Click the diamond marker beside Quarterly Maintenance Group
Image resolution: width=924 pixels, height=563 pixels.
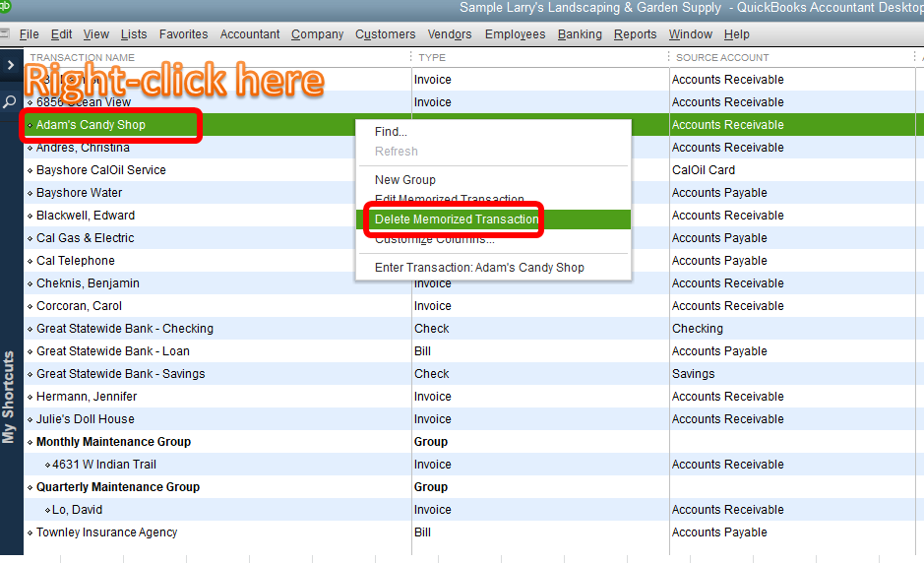(31, 487)
